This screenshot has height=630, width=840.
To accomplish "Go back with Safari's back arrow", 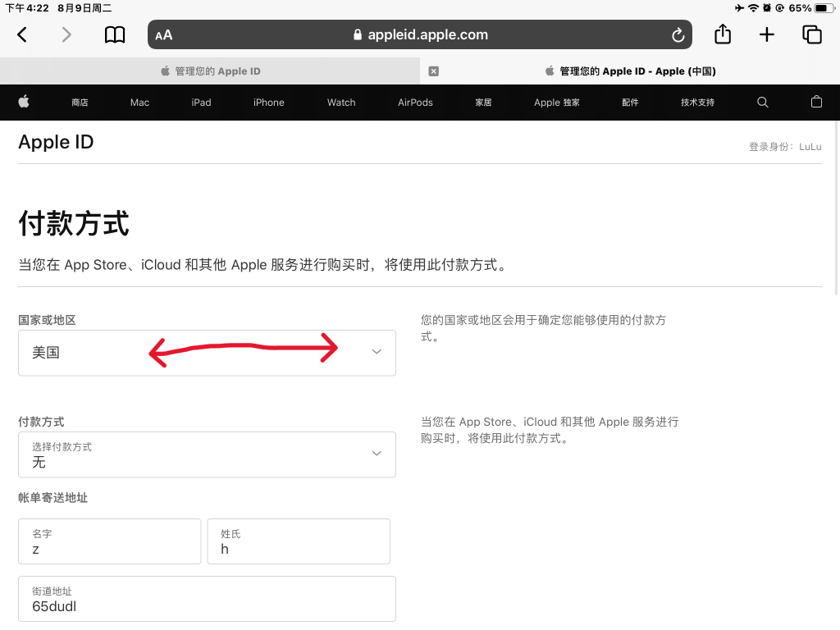I will [x=22, y=34].
